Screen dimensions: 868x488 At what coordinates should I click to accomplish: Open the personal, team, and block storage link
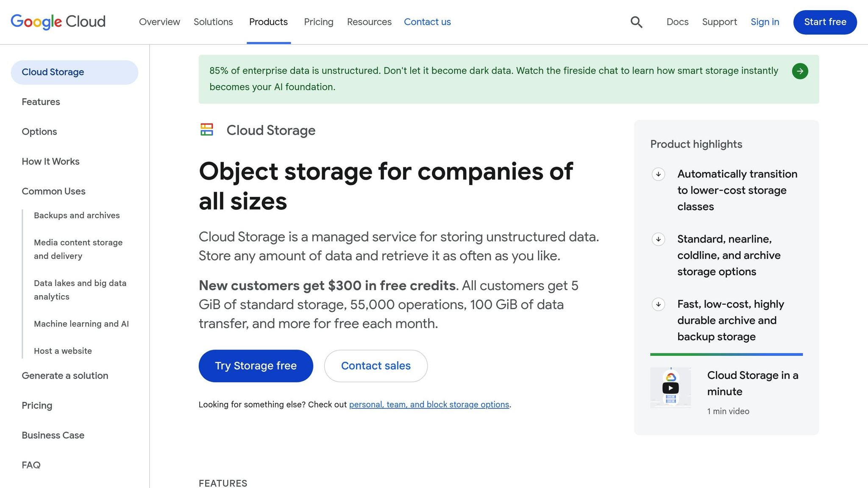(429, 405)
